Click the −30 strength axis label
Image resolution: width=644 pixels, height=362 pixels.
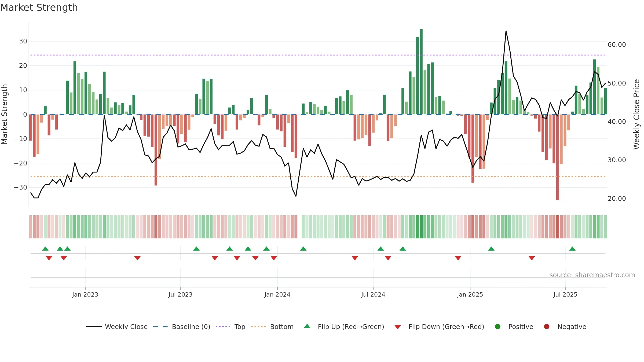click(21, 187)
